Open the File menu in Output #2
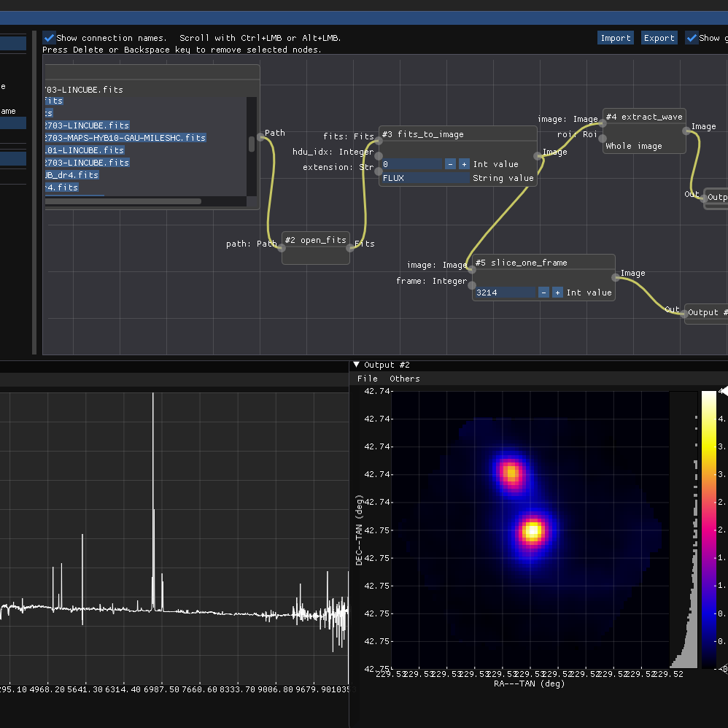728x728 pixels. tap(367, 379)
